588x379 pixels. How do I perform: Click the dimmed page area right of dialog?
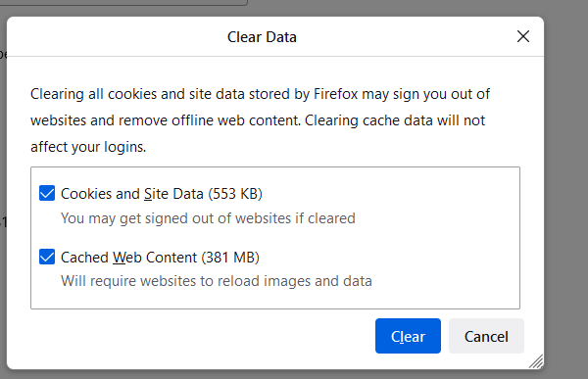point(565,187)
